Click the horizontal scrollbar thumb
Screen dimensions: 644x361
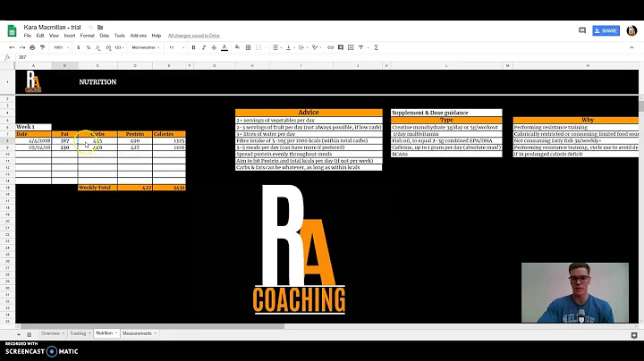click(150, 326)
